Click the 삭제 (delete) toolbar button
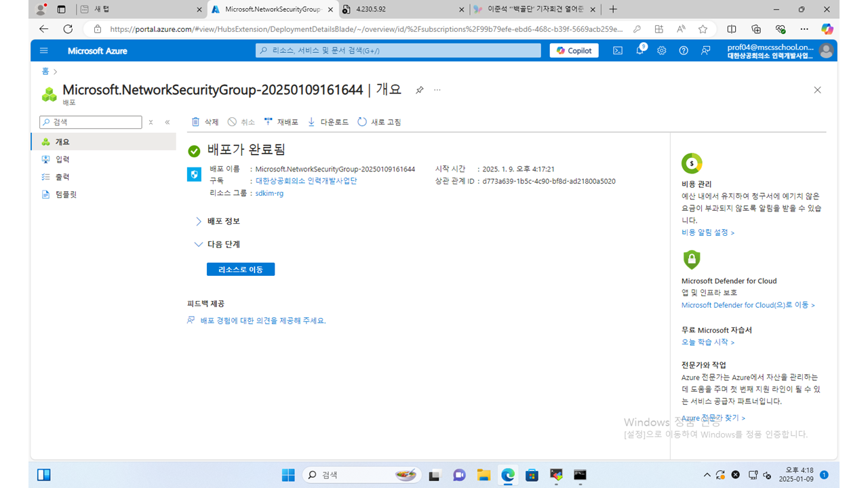The height and width of the screenshot is (488, 868). click(x=205, y=122)
